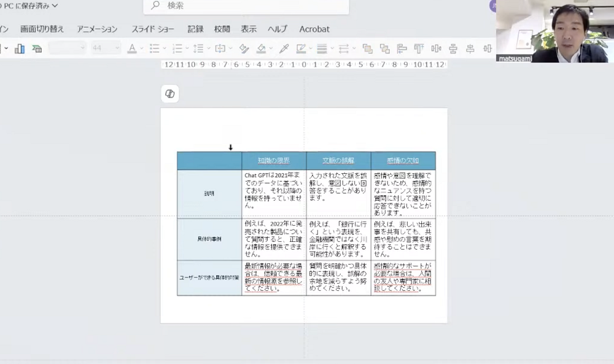Click the 知識の限界 header cell

(274, 160)
